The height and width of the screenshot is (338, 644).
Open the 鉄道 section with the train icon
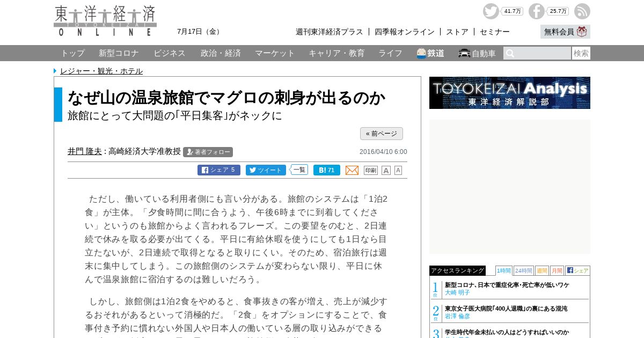[430, 53]
